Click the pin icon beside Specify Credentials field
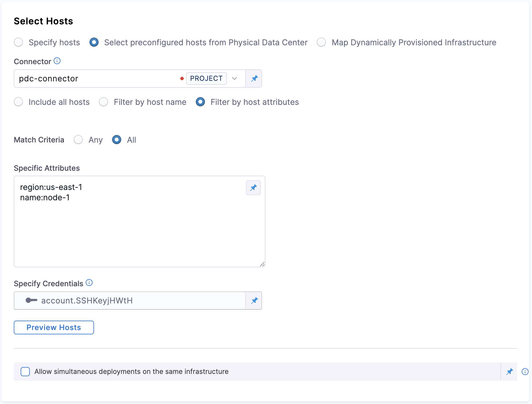This screenshot has width=532, height=404. 254,301
